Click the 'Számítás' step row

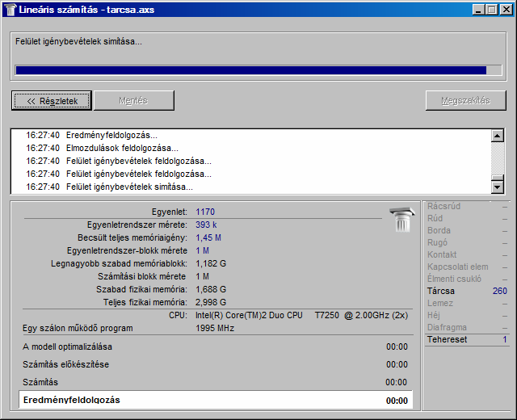tap(216, 382)
